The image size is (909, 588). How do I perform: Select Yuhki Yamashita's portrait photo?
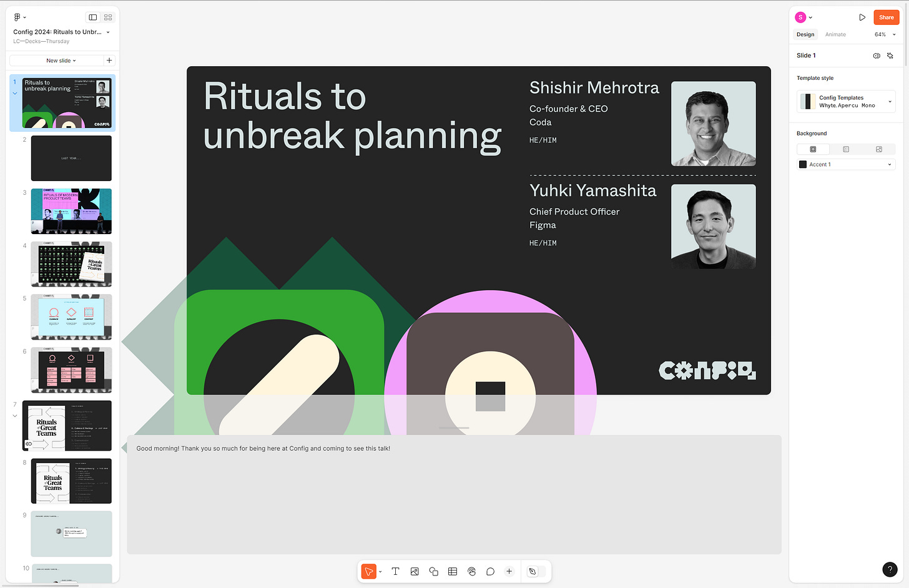pyautogui.click(x=713, y=227)
